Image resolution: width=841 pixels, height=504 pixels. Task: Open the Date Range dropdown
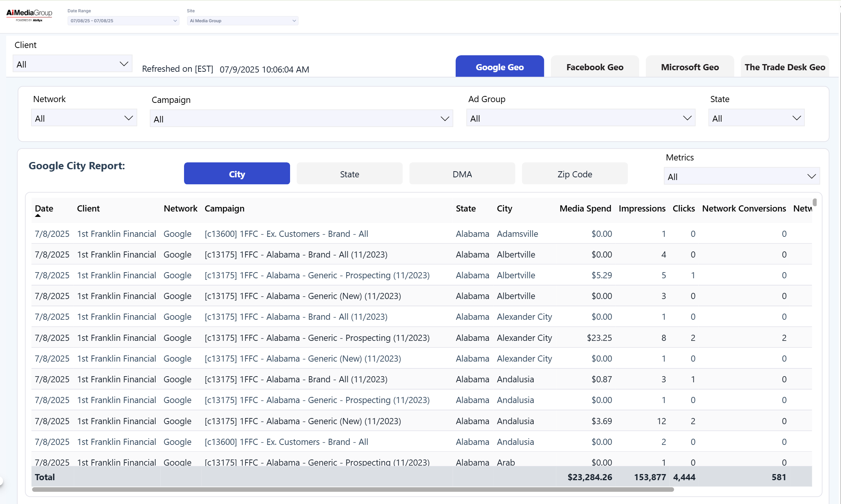pos(123,21)
